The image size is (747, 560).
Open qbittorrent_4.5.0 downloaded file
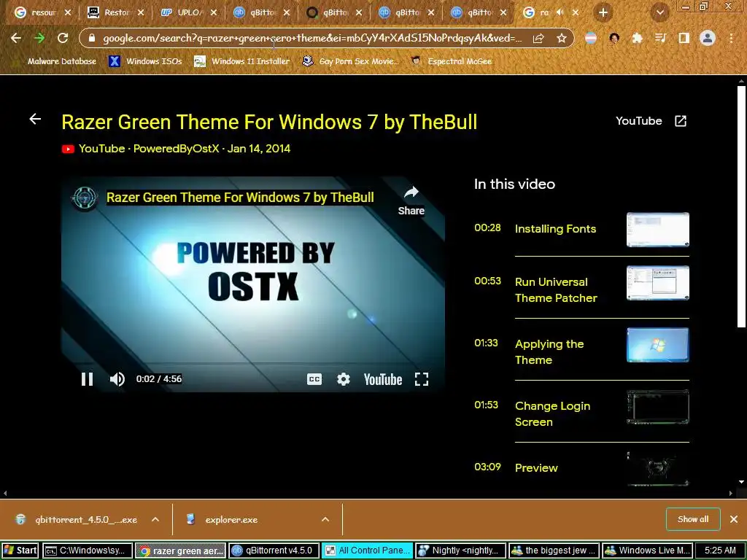pos(86,519)
